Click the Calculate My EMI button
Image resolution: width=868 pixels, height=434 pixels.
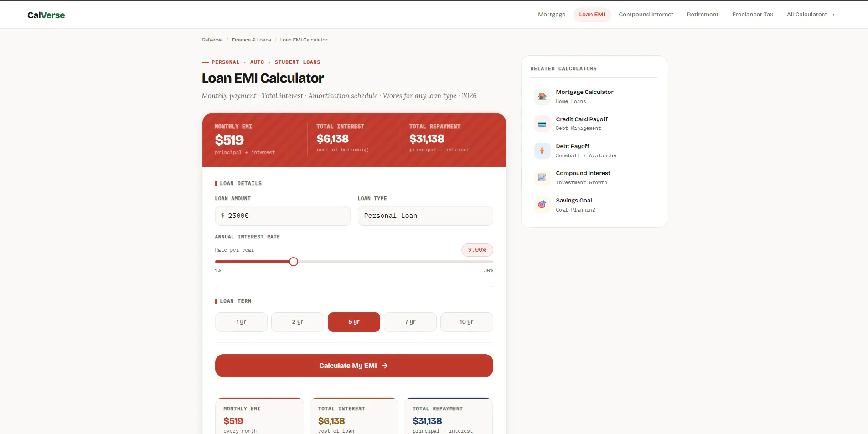point(354,366)
